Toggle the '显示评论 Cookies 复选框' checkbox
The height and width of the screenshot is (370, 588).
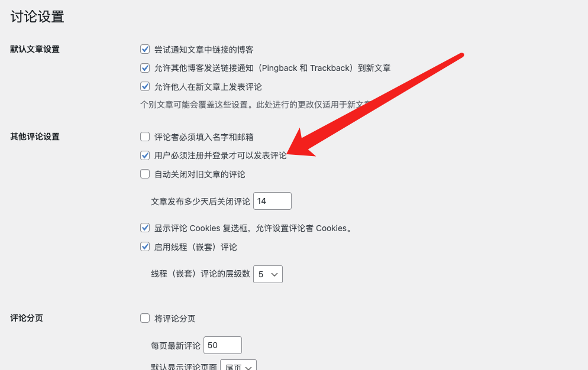(145, 228)
